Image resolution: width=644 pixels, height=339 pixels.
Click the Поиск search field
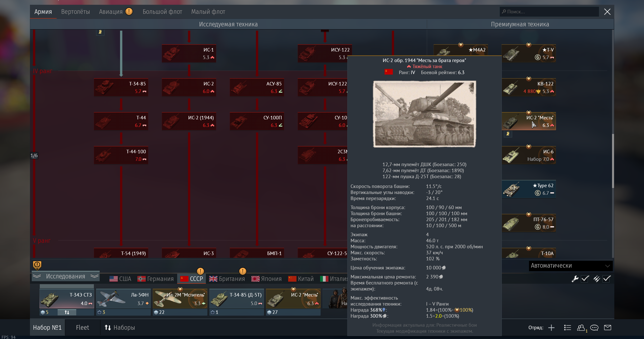549,12
